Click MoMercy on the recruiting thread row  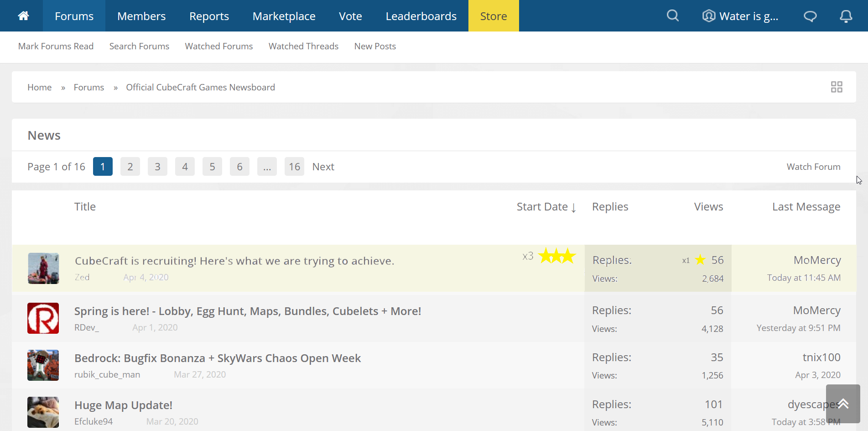pyautogui.click(x=817, y=260)
